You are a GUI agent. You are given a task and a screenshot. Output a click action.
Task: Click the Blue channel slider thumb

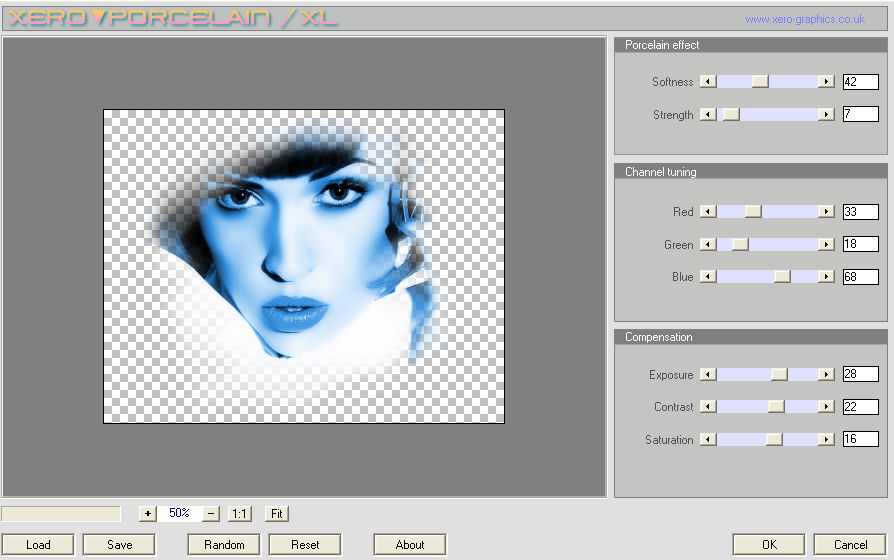tap(782, 277)
